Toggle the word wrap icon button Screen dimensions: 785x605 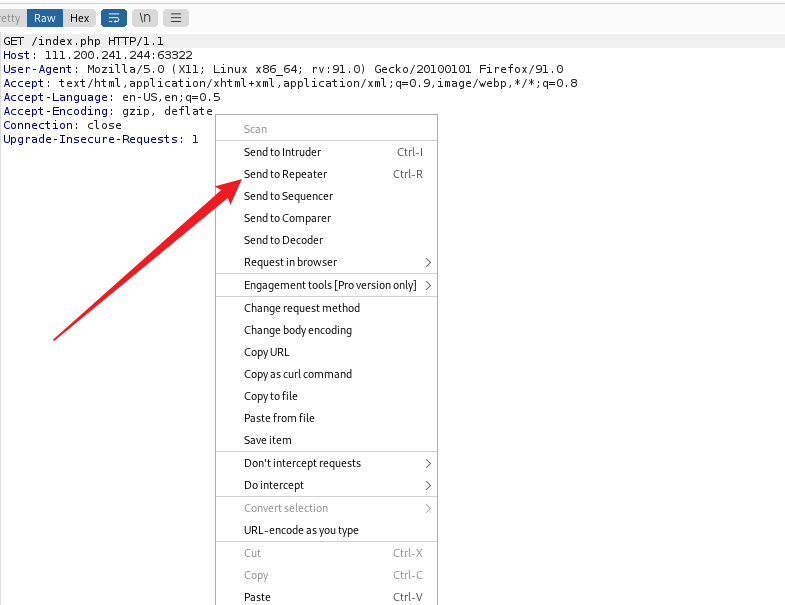point(114,18)
